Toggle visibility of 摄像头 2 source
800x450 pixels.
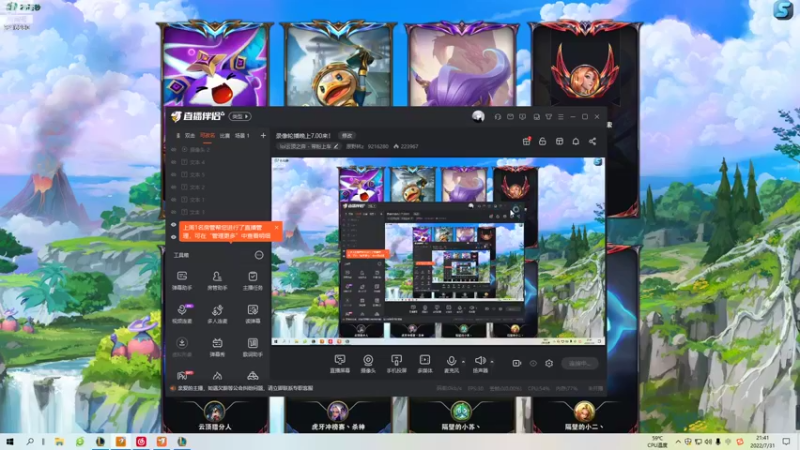[174, 149]
